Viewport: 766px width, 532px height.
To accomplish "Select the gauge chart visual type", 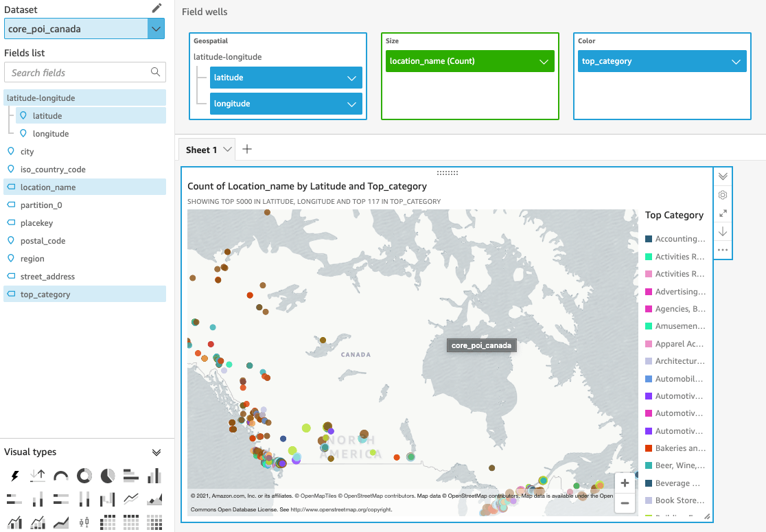I will (60, 475).
